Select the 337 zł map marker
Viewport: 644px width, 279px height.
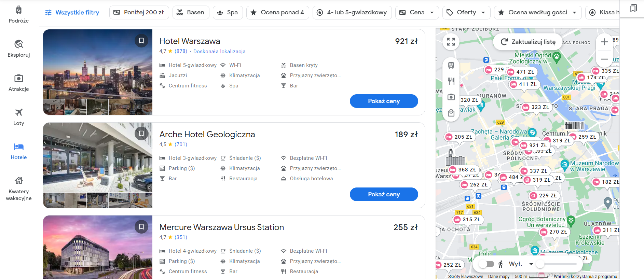pyautogui.click(x=535, y=171)
